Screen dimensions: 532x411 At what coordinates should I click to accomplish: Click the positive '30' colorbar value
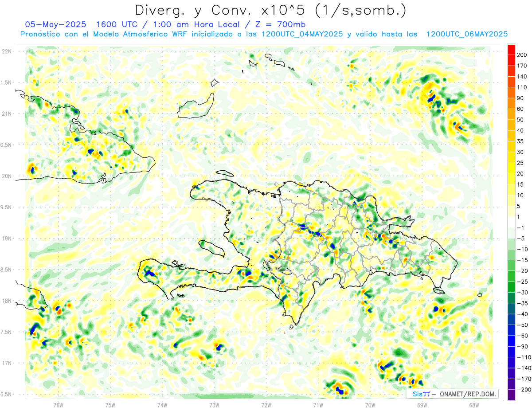(x=520, y=152)
